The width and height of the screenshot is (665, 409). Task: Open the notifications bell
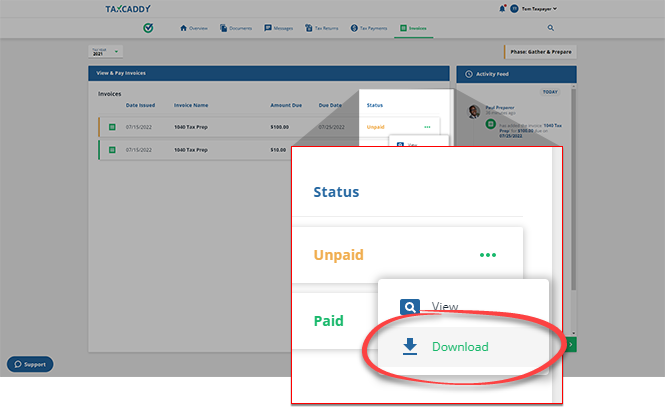(502, 8)
